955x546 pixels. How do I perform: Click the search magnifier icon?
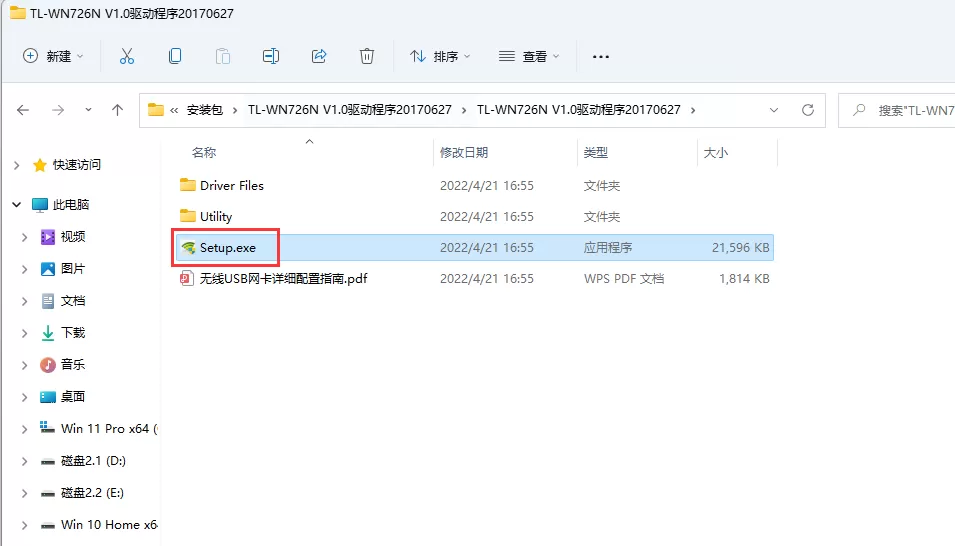click(859, 110)
